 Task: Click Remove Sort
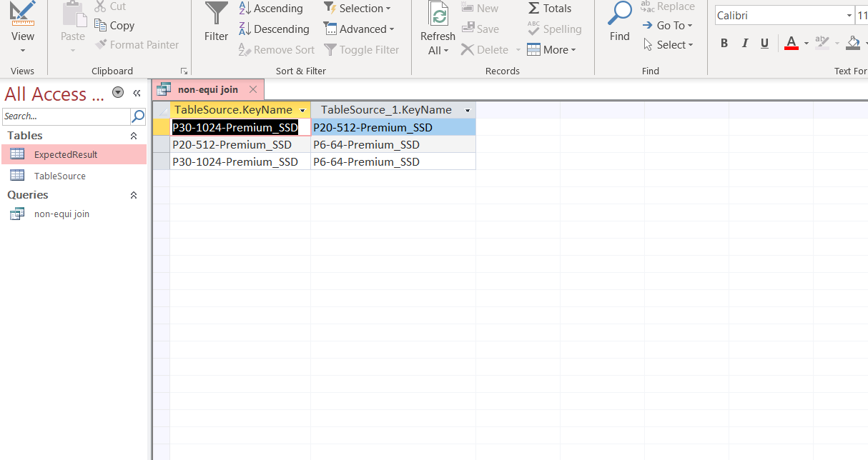277,50
